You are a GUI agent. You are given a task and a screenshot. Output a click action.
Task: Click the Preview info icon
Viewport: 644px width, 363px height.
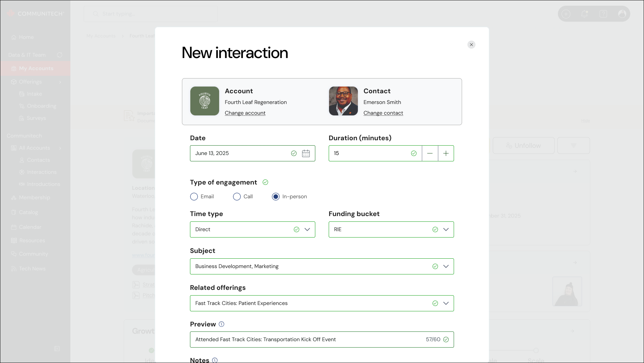(x=221, y=324)
